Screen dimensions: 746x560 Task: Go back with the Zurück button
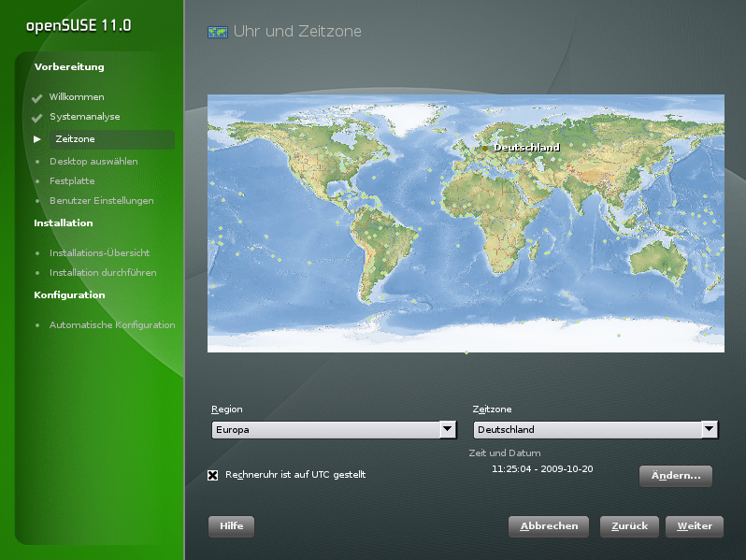629,526
